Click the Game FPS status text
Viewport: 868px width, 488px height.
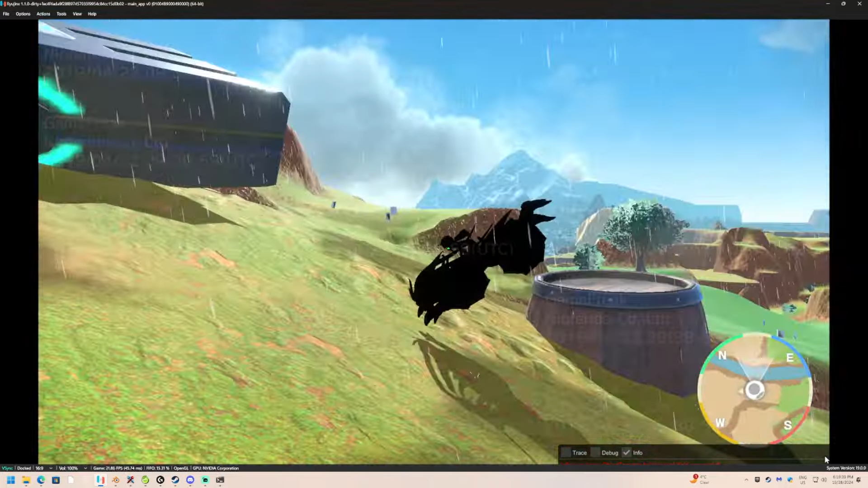coord(118,468)
